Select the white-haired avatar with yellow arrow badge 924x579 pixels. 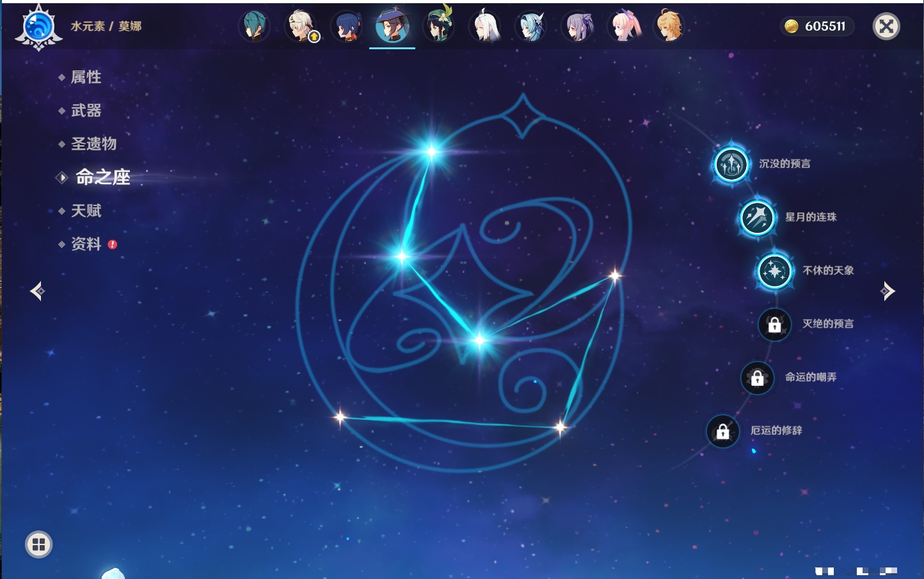tap(301, 26)
